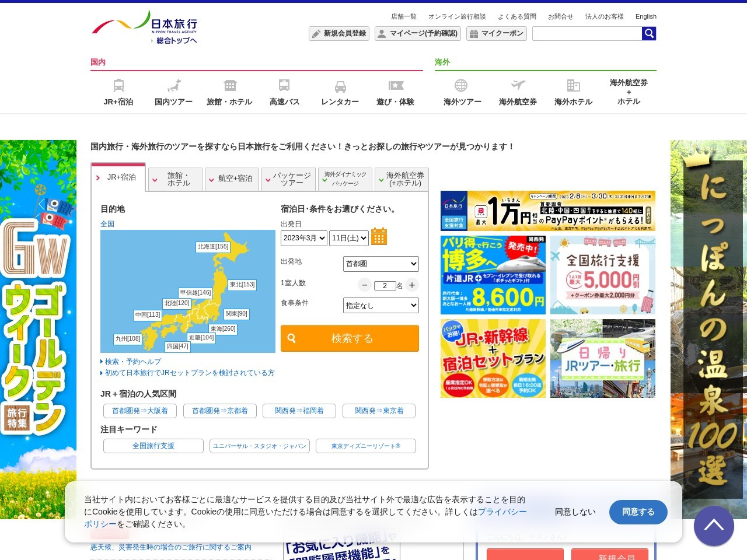Viewport: 747px width, 560px height.
Task: Click the 全国 destination link
Action: pyautogui.click(x=107, y=224)
